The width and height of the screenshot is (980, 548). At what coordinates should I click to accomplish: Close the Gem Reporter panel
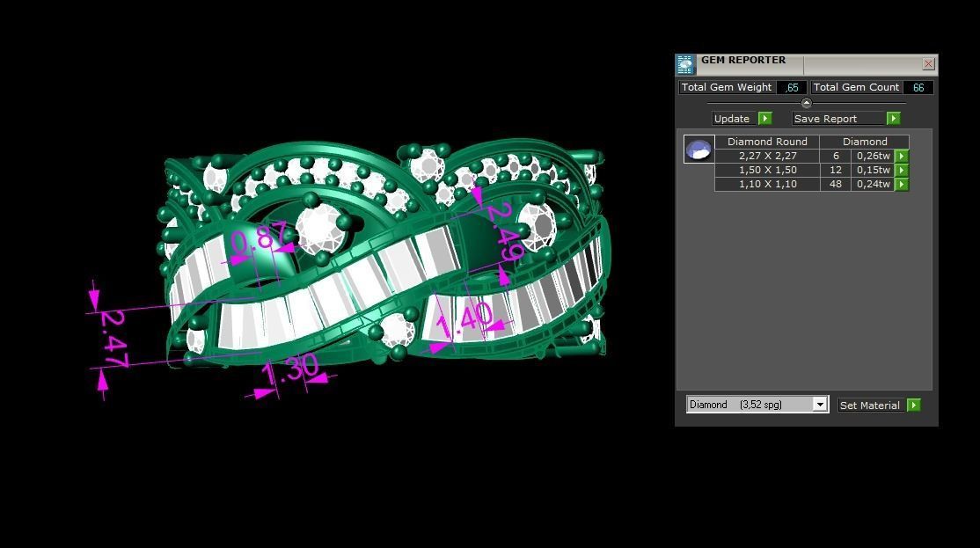[x=928, y=63]
